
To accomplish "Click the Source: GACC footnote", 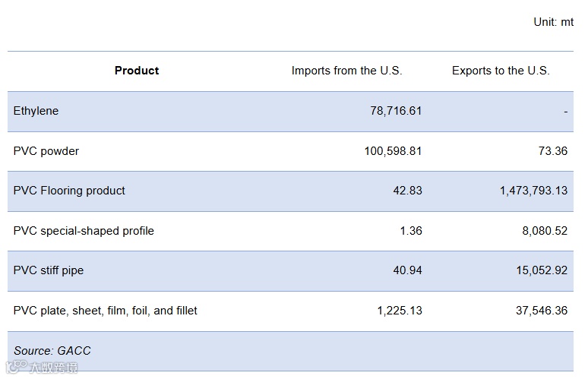I will [x=52, y=351].
